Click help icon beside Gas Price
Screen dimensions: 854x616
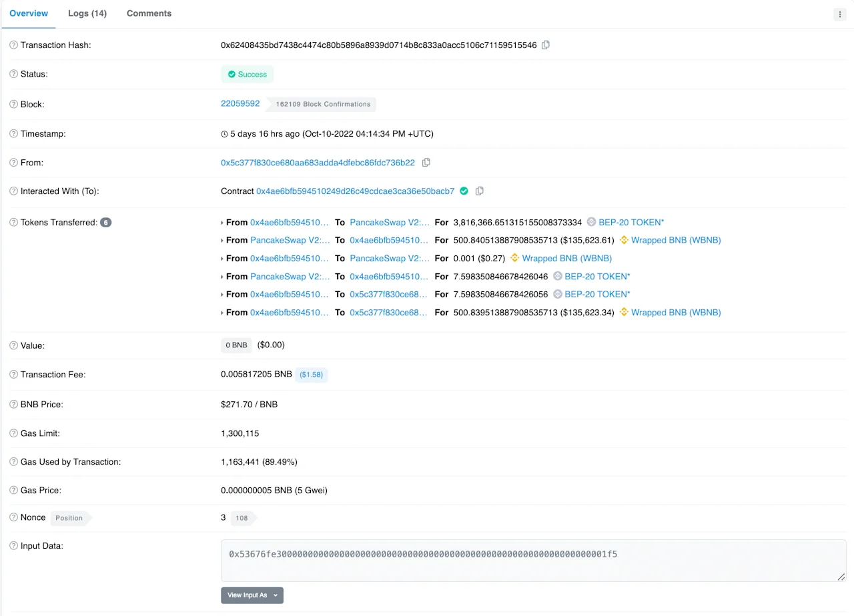click(13, 490)
